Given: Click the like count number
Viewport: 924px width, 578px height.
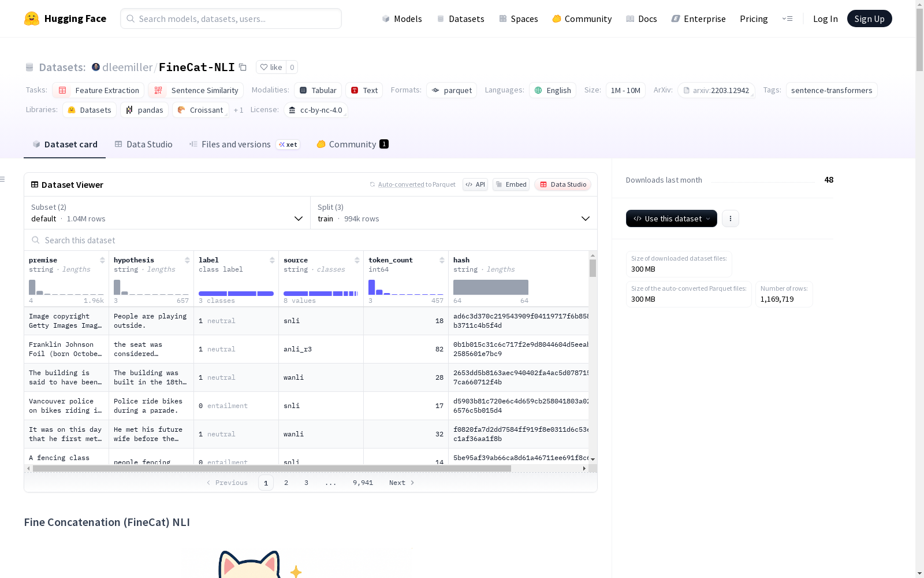Looking at the screenshot, I should (x=292, y=67).
